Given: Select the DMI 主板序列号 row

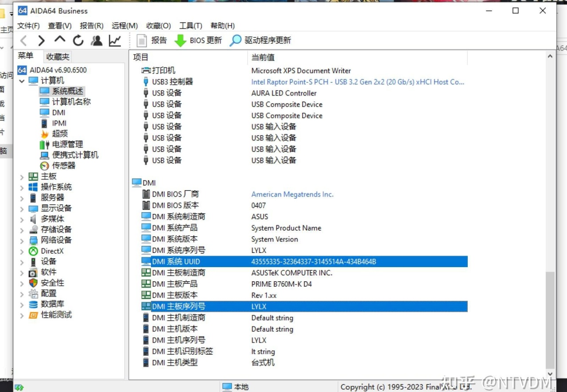Looking at the screenshot, I should click(304, 307).
